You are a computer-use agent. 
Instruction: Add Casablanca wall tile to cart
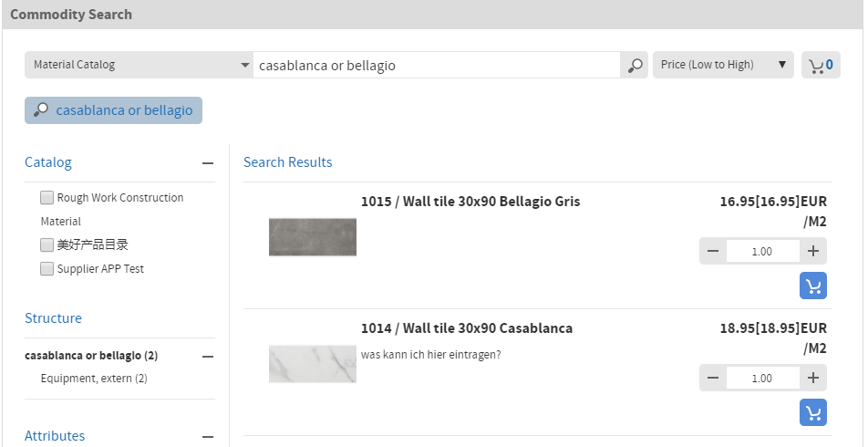pos(812,412)
